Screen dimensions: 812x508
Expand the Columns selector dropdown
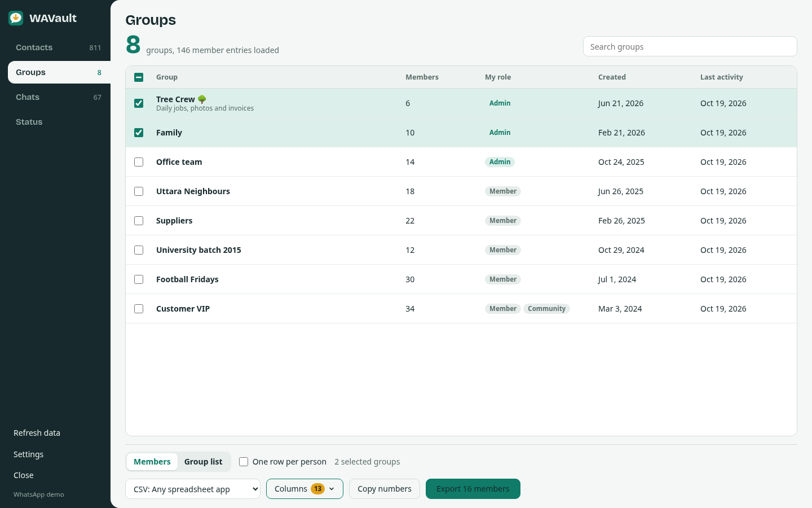click(304, 489)
